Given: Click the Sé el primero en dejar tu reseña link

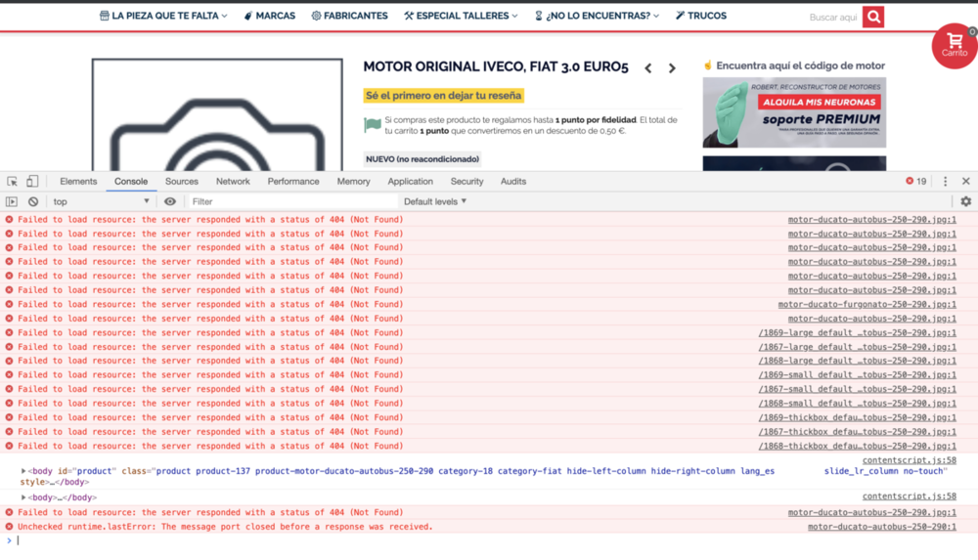Looking at the screenshot, I should tap(443, 96).
